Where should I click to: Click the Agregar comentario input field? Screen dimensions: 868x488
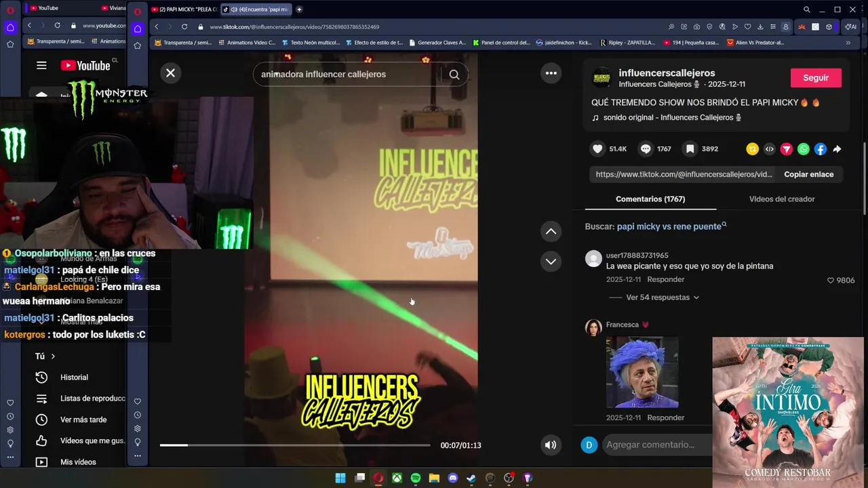click(x=656, y=445)
